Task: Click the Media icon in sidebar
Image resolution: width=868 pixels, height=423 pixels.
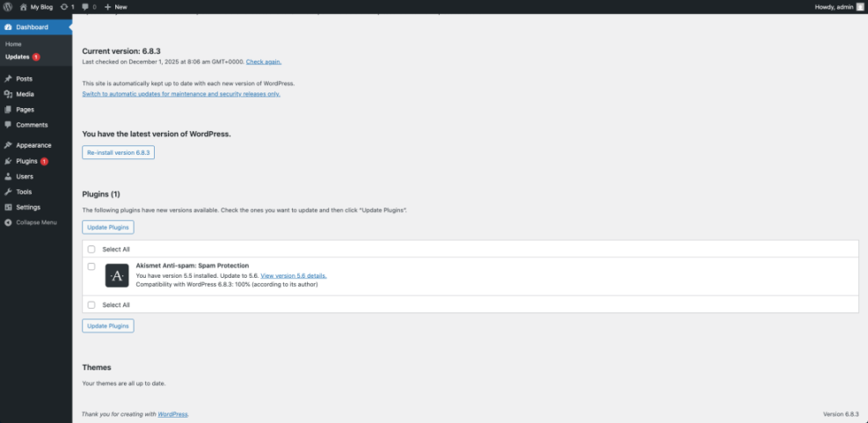Action: (x=8, y=94)
